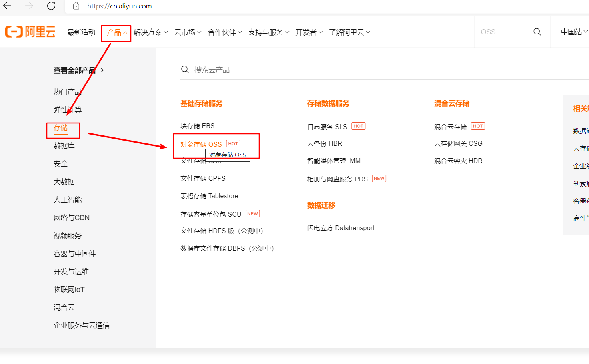The image size is (589, 364).
Task: Click the 搜索云产品 search field
Action: pyautogui.click(x=280, y=70)
